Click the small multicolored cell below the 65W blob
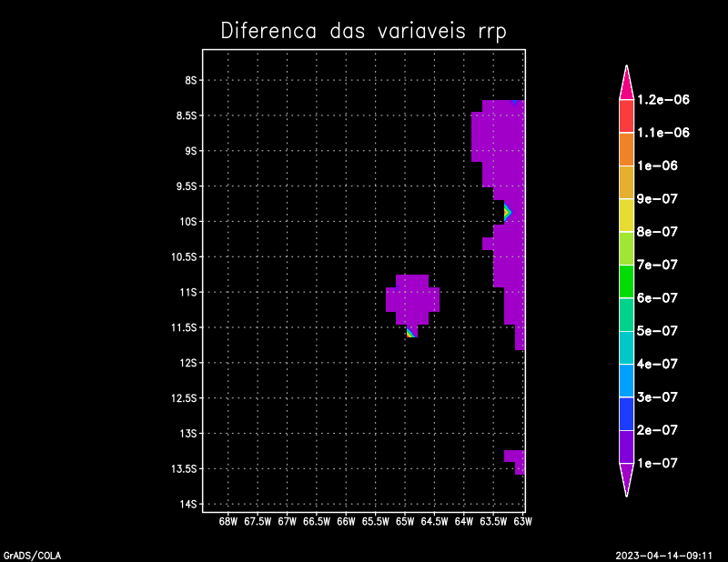The image size is (728, 562). pos(412,333)
